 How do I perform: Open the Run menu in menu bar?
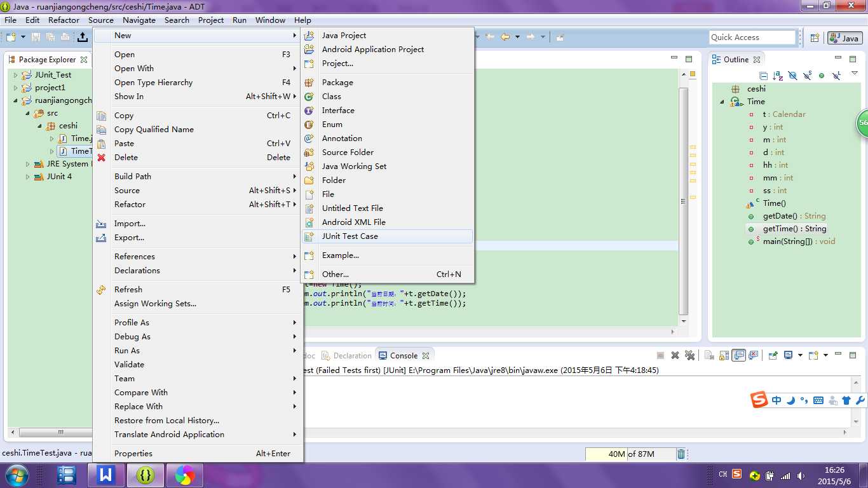[240, 20]
